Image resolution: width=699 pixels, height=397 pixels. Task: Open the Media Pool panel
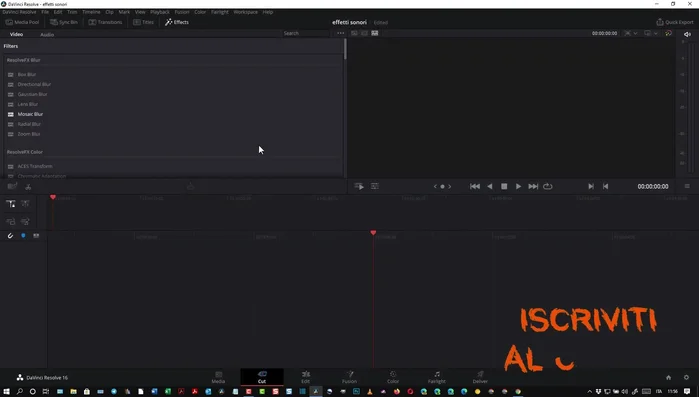22,22
